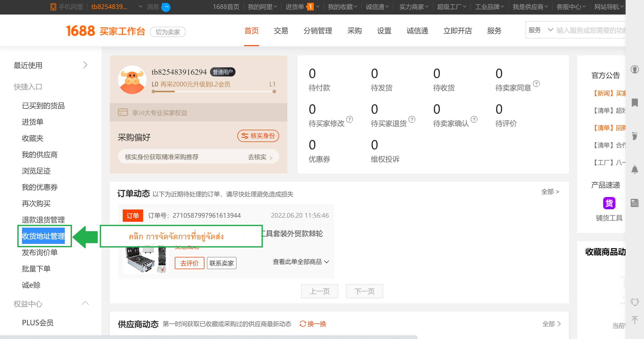Open the 分销管理 tab
The image size is (644, 339).
318,31
